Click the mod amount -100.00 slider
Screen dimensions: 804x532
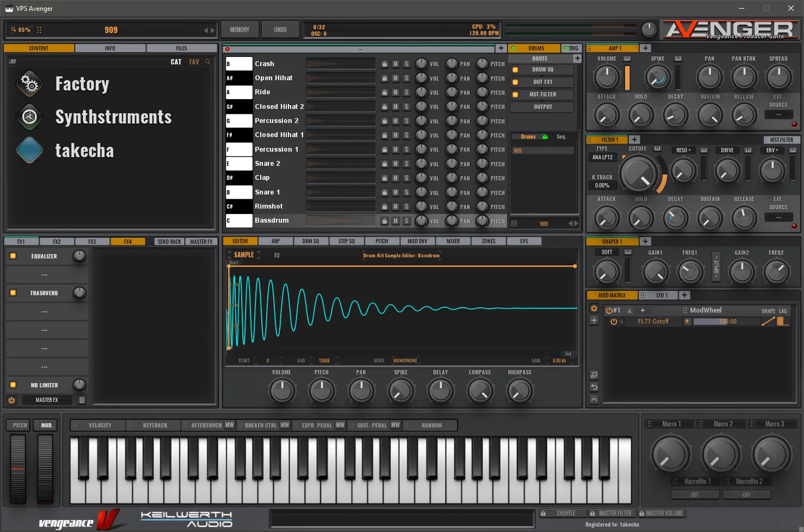726,321
